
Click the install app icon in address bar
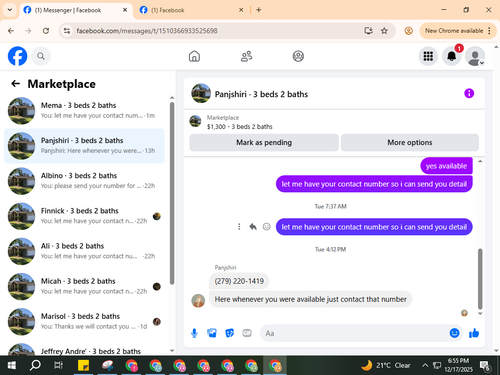[368, 31]
